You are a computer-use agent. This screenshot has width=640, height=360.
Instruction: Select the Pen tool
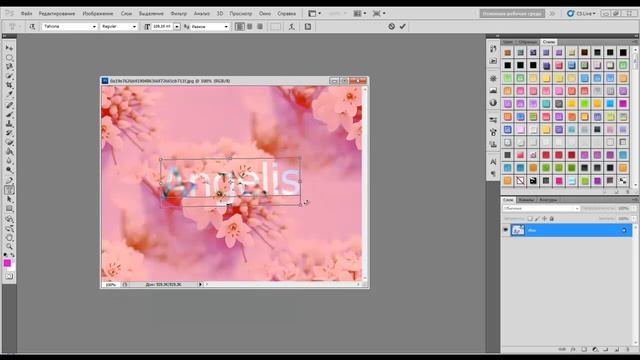9,181
